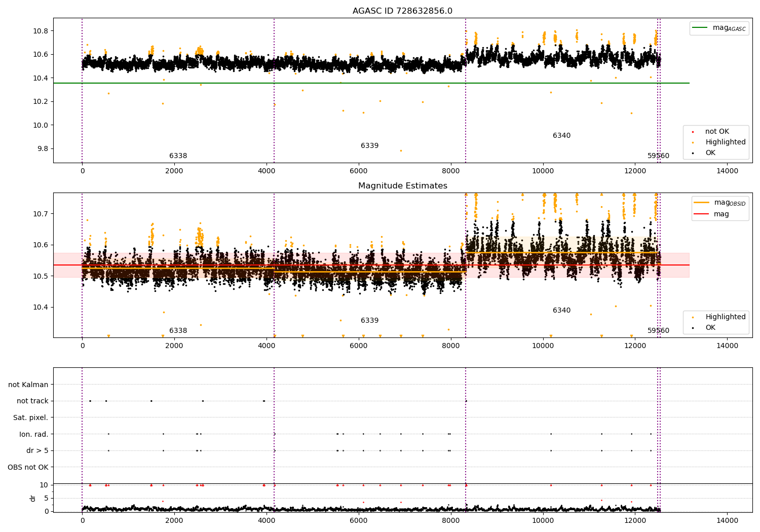This screenshot has width=760, height=532.
Task: Click the 14000 x-axis tick under AGASC ID plot
Action: tap(727, 171)
